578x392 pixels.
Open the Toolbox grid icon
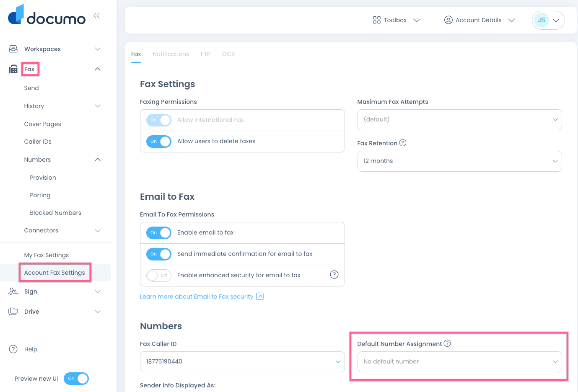click(x=376, y=20)
